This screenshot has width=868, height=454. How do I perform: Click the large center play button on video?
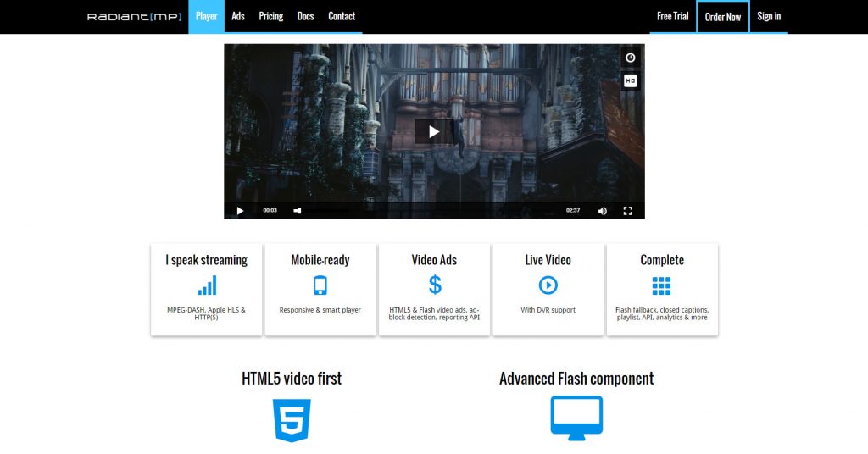coord(434,131)
